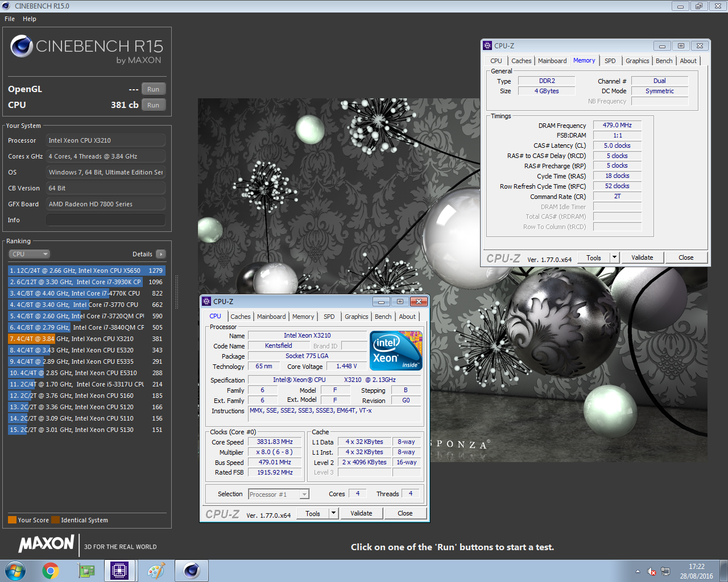Click the muted volume tray icon
This screenshot has height=582, width=728.
click(x=652, y=572)
